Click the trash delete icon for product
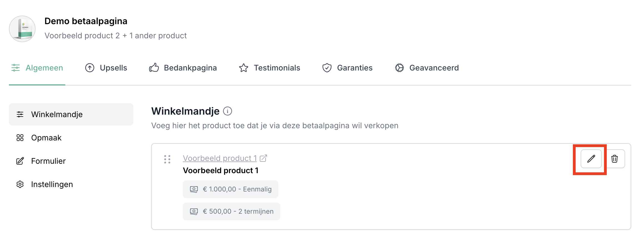The image size is (644, 237). (615, 159)
